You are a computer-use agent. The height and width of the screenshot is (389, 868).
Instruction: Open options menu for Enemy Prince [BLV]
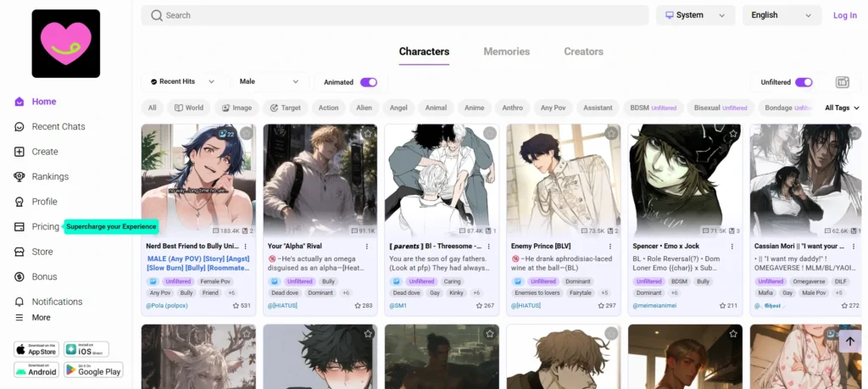(x=610, y=247)
